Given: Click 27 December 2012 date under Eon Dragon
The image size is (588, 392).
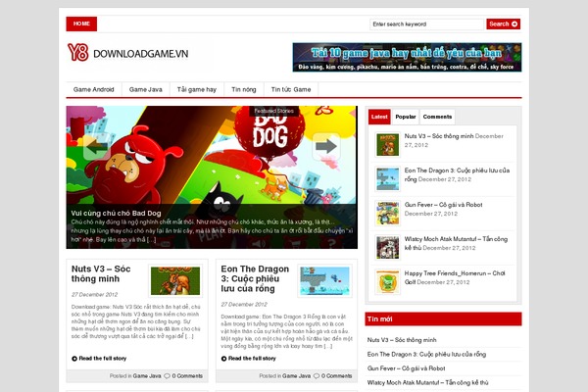Looking at the screenshot, I should click(x=244, y=304).
